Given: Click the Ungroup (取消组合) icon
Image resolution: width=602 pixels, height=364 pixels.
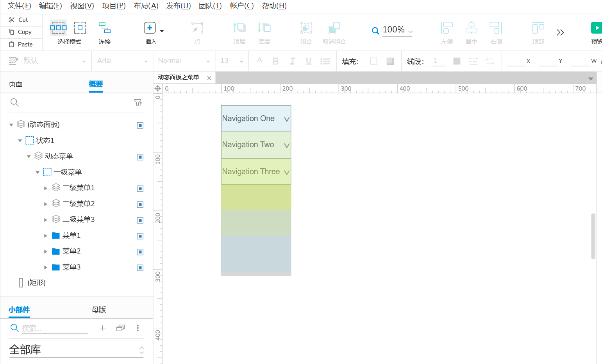Looking at the screenshot, I should coord(334,28).
